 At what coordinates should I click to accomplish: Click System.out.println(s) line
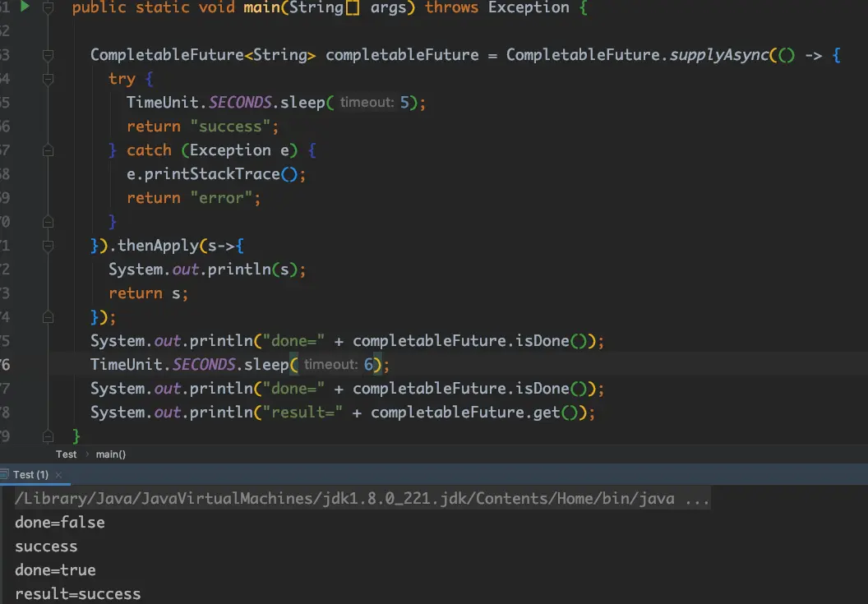click(207, 269)
